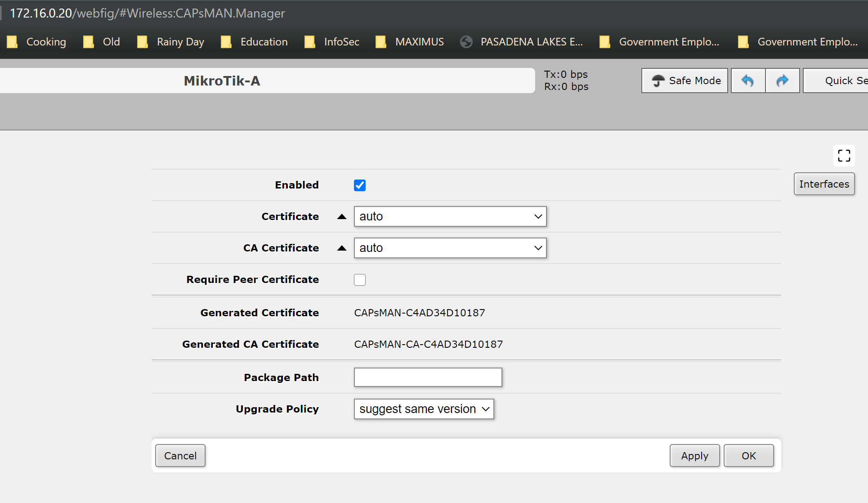
Task: Open the Upgrade Policy dropdown
Action: pyautogui.click(x=424, y=409)
